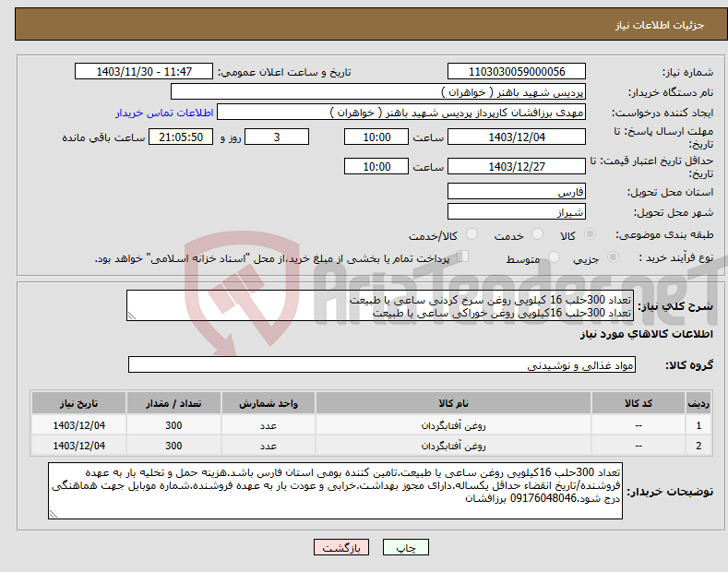Click the delivery city field شیراز

[x=517, y=211]
